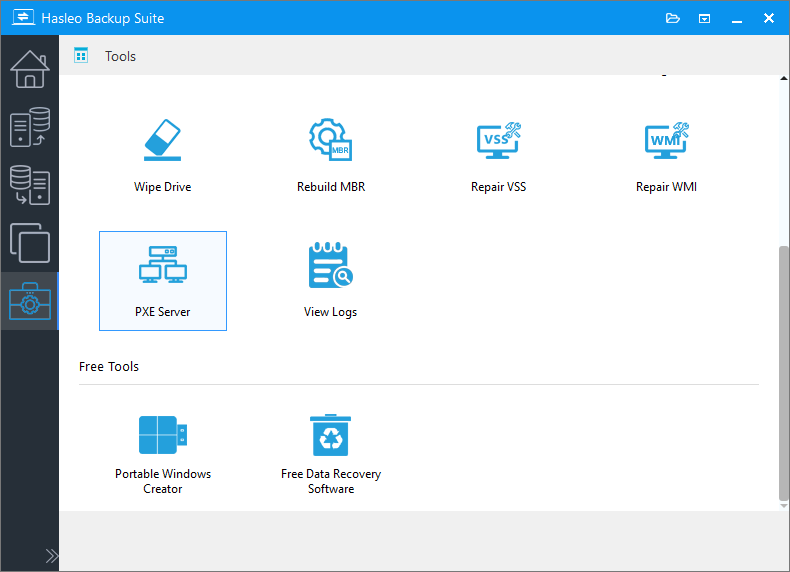Screen dimensions: 790x572
Task: Open the Wipe Drive tool
Action: tap(162, 156)
